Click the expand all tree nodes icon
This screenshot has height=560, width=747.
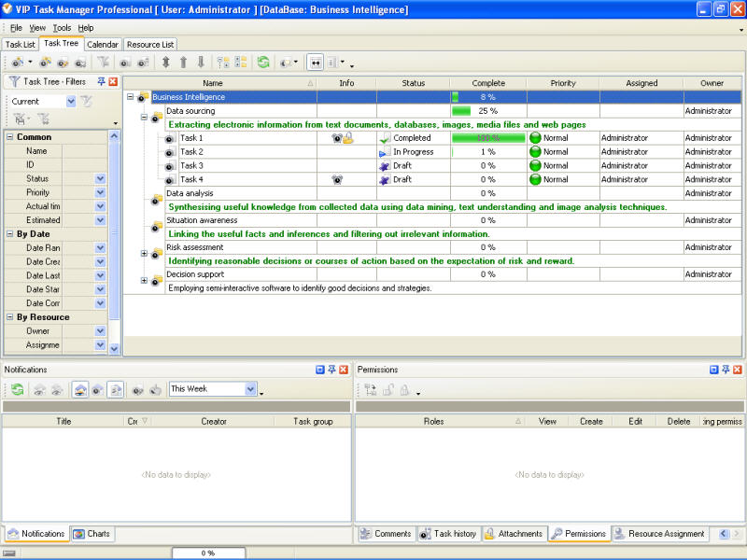223,62
